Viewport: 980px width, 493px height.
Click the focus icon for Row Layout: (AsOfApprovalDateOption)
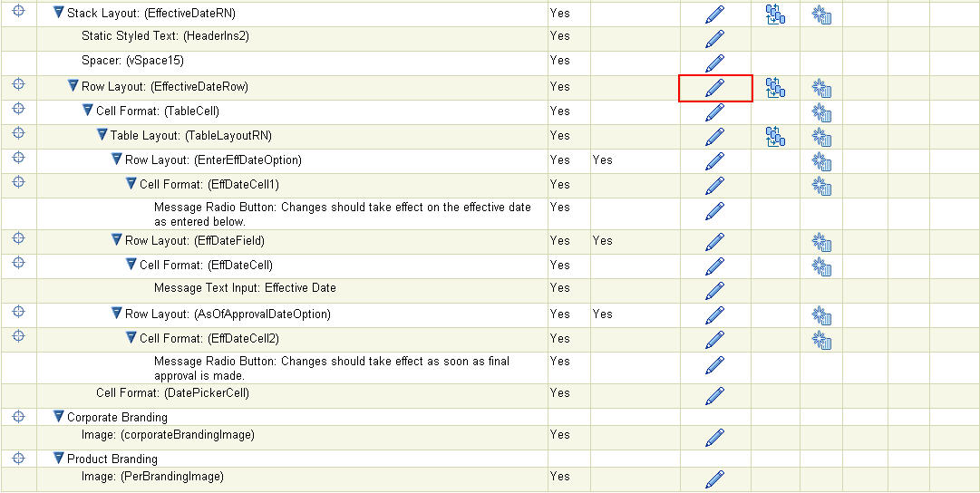click(x=19, y=312)
